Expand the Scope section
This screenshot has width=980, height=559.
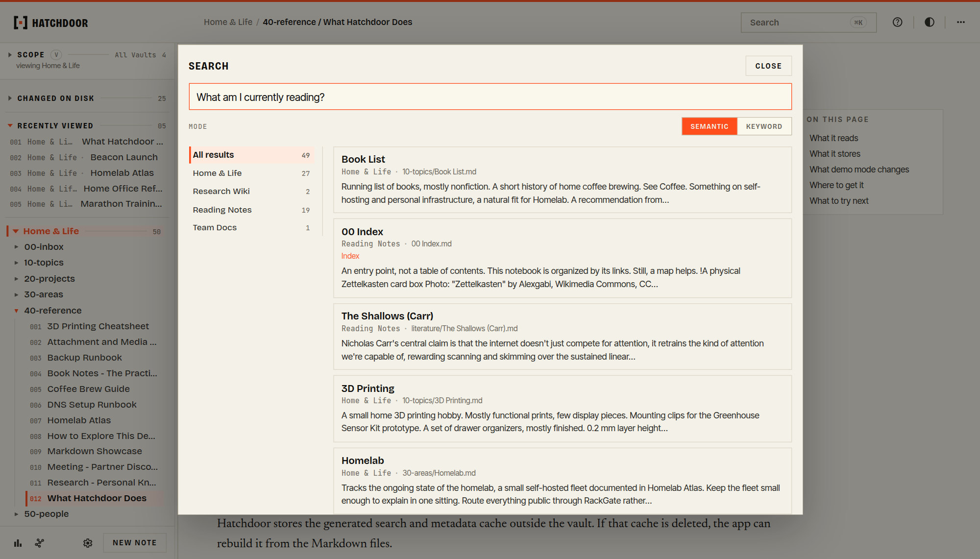point(10,55)
